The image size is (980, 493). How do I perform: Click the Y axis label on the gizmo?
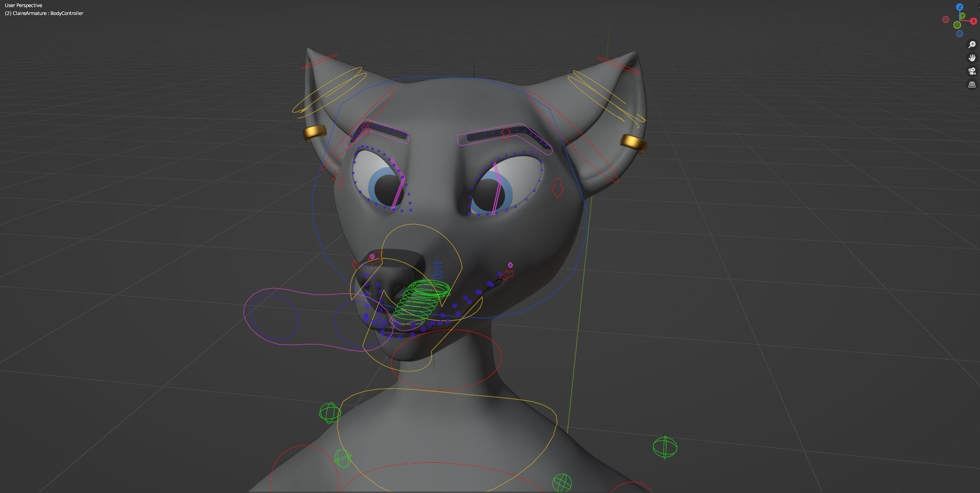point(963,16)
